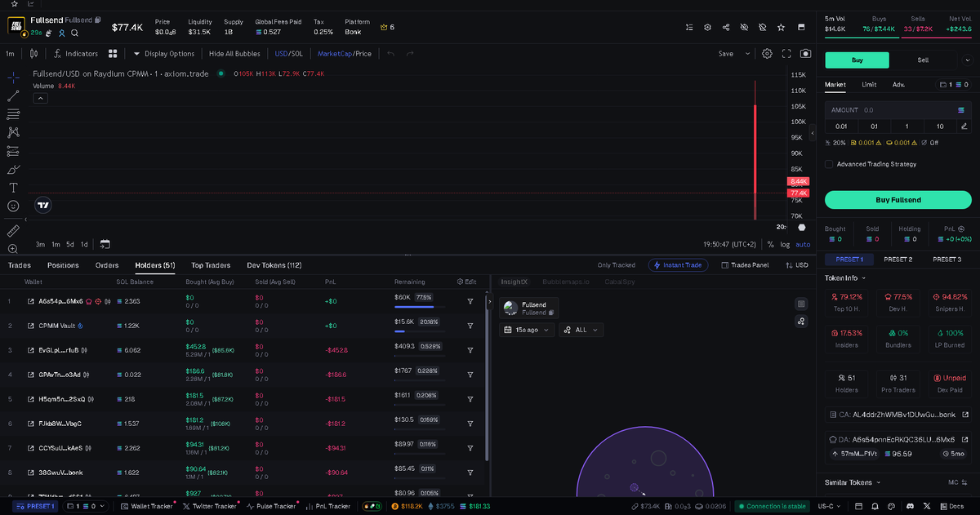Screen dimensions: 980x515
Task: Open Save layout dropdown arrow
Action: [747, 54]
